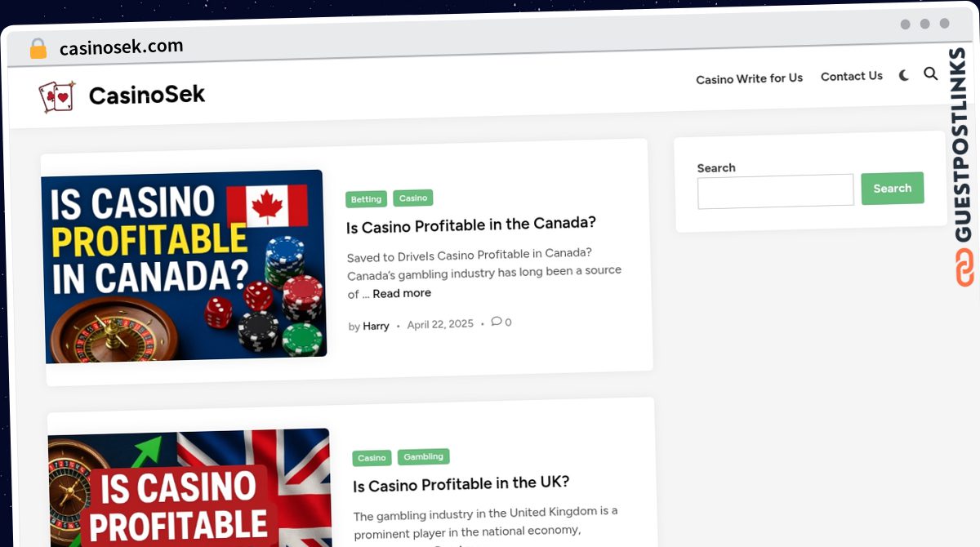Click the green Search button

pyautogui.click(x=892, y=189)
